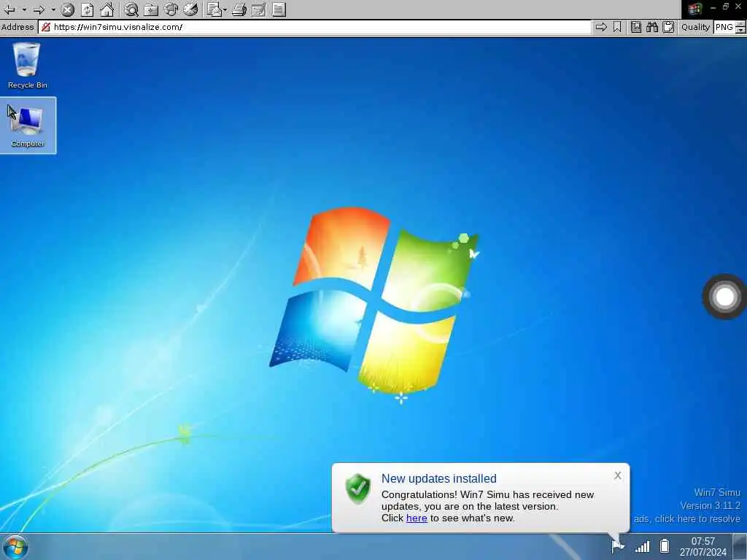747x560 pixels.
Task: Click into the Address URL field
Action: pyautogui.click(x=314, y=27)
